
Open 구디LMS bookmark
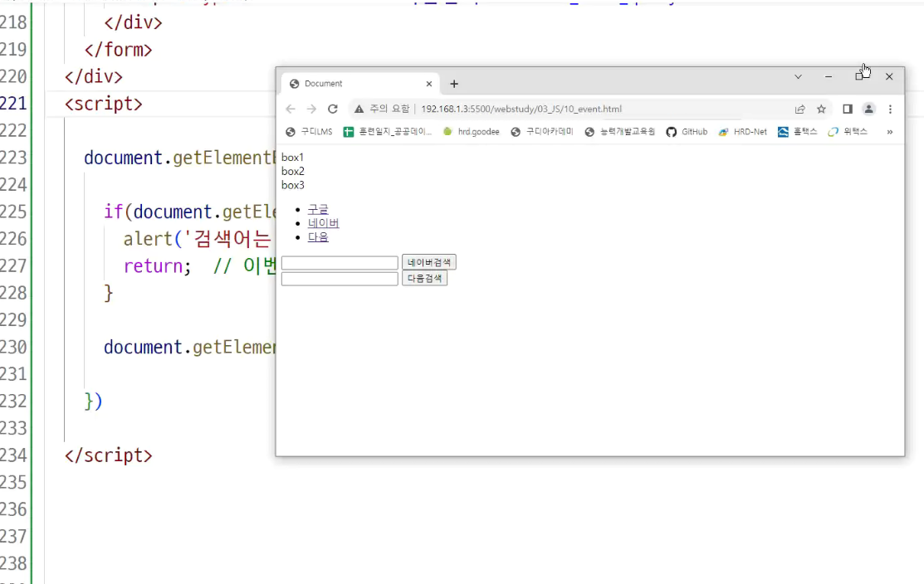[309, 132]
